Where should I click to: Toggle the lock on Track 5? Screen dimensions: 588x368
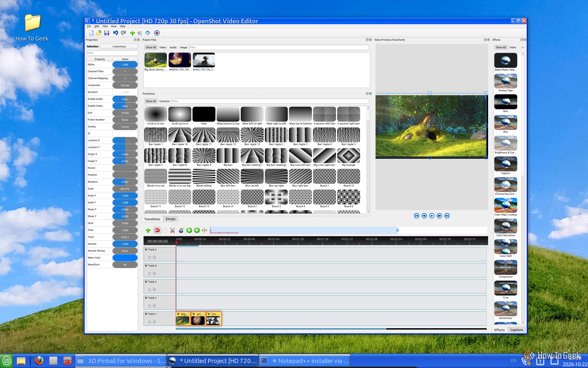[150, 257]
